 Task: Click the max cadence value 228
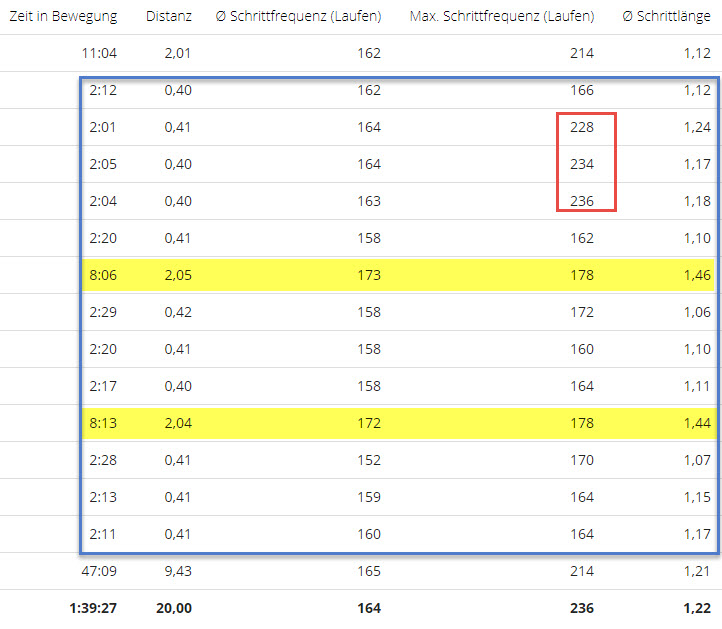(580, 127)
